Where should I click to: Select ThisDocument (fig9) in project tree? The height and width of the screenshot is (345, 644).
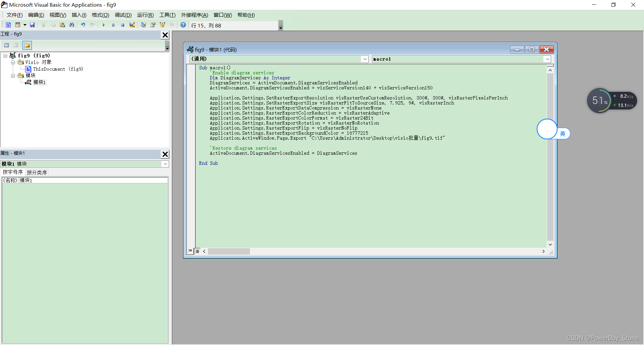point(58,69)
